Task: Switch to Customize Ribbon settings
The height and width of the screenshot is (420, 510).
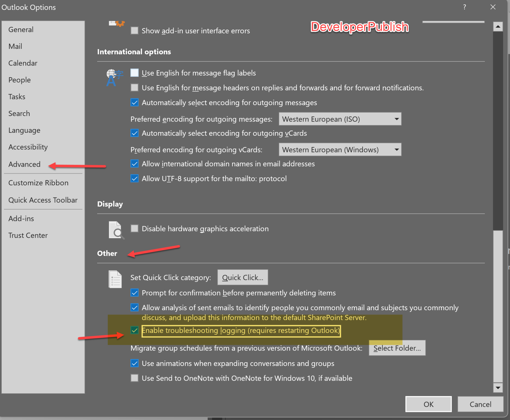Action: [38, 183]
